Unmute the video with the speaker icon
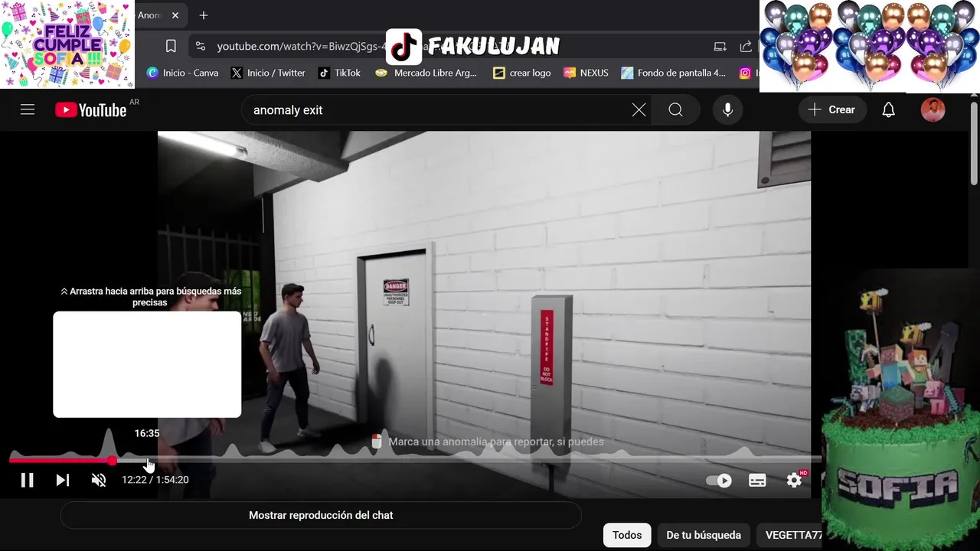 point(99,480)
